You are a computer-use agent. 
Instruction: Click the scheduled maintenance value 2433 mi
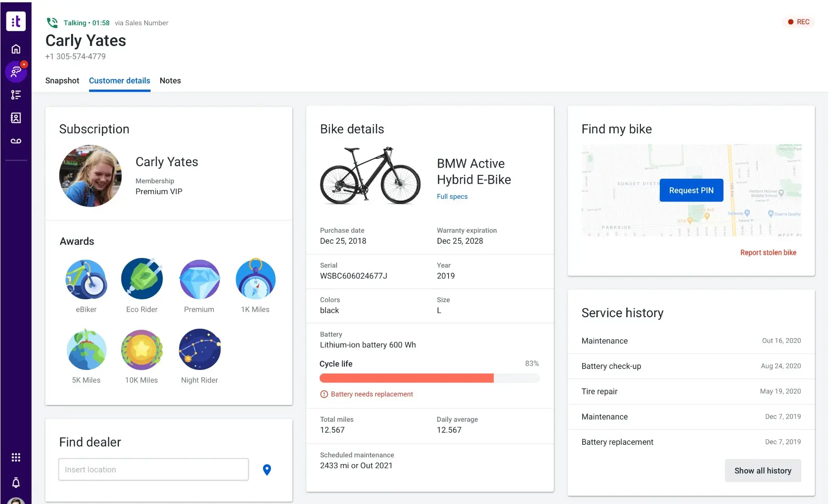click(x=356, y=465)
